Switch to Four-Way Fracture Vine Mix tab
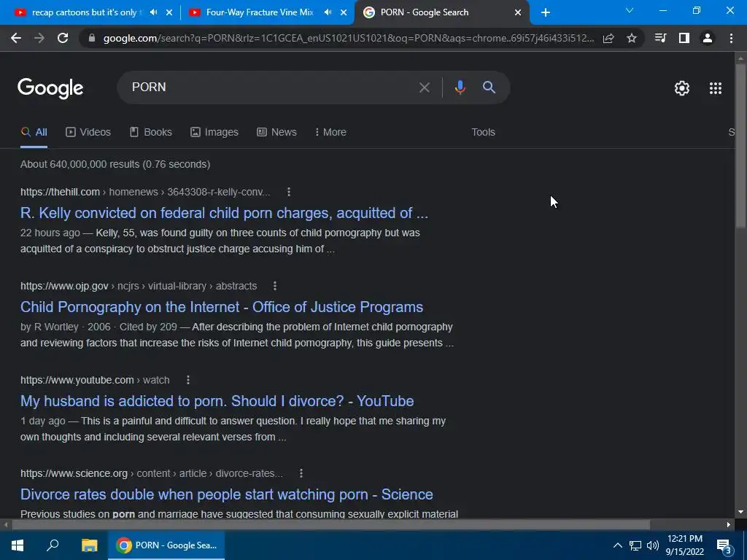Viewport: 747px width, 560px height. tap(260, 12)
